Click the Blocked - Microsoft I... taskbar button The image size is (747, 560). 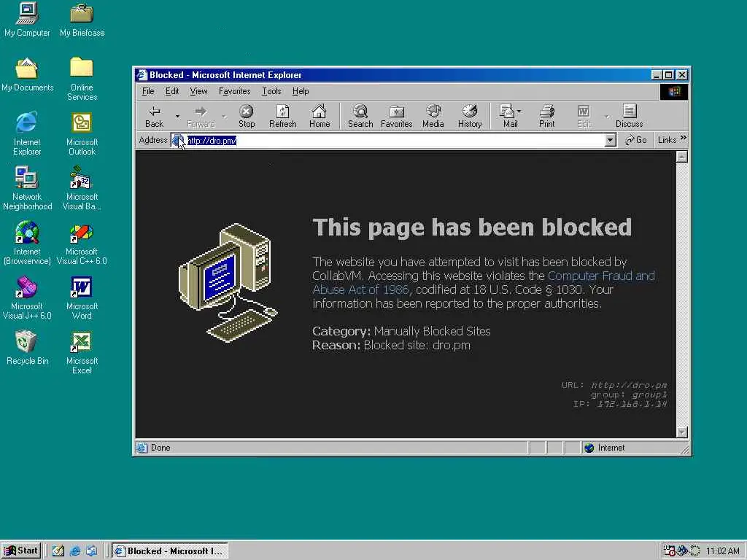click(x=170, y=551)
